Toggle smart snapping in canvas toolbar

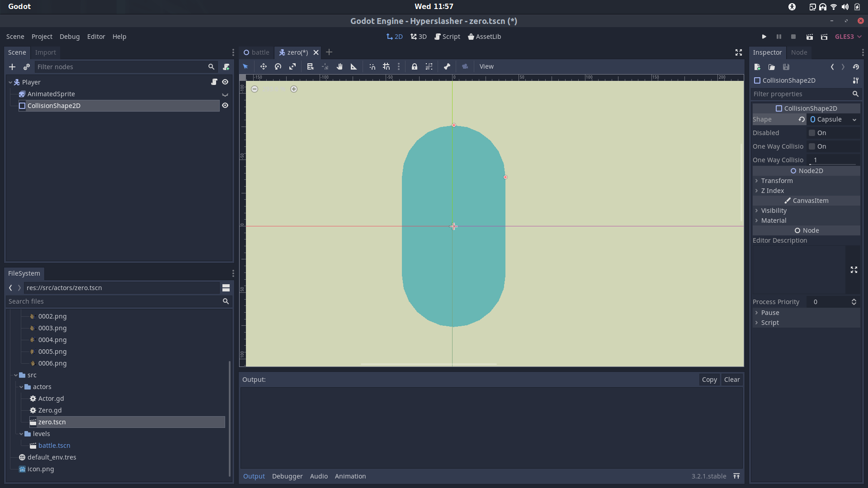372,66
